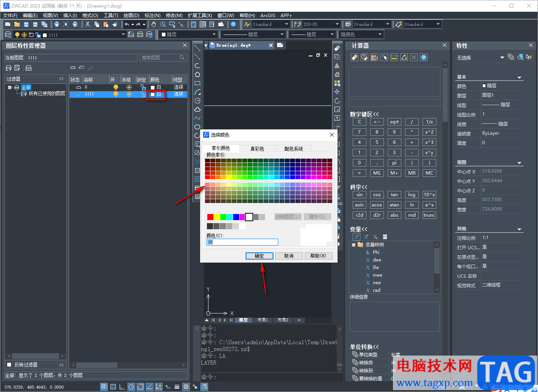Click the 帮助(H) button in color dialog

coord(319,256)
